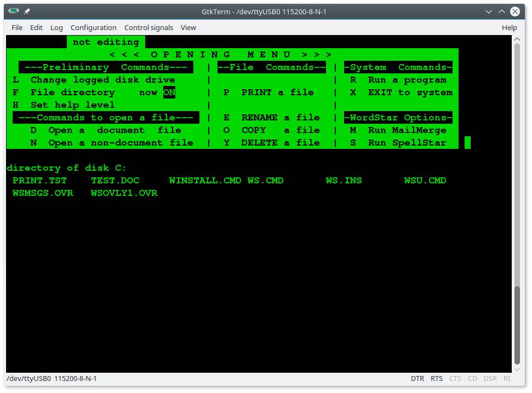Image resolution: width=532 pixels, height=393 pixels.
Task: Click the CD status indicator
Action: pos(472,379)
